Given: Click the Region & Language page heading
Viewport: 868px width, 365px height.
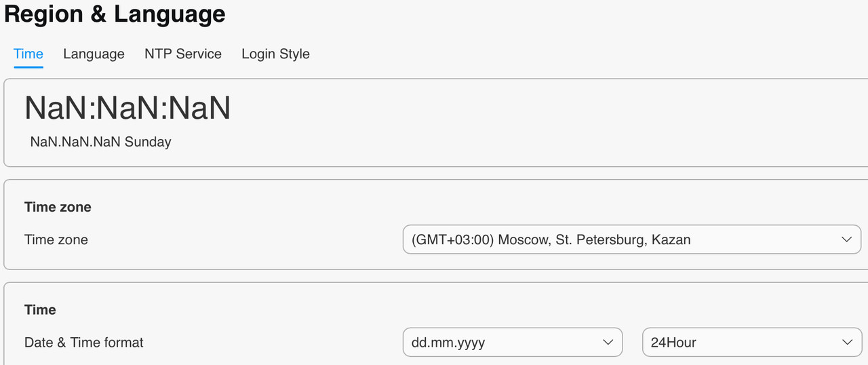Looking at the screenshot, I should (x=115, y=14).
